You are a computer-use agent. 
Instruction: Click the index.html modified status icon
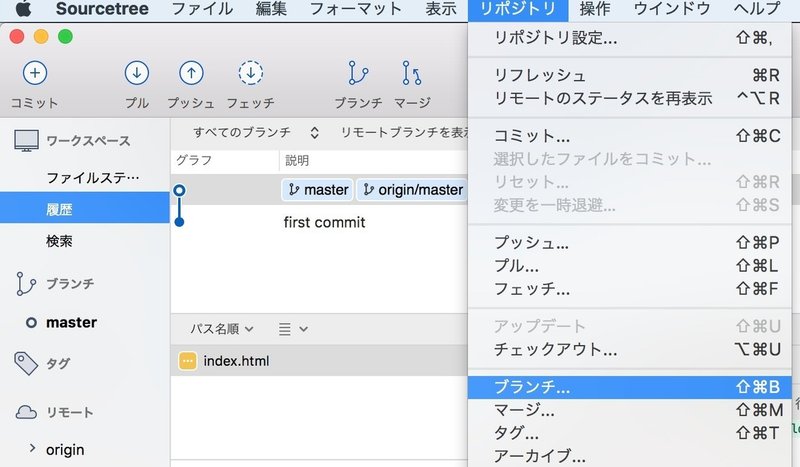pyautogui.click(x=187, y=361)
